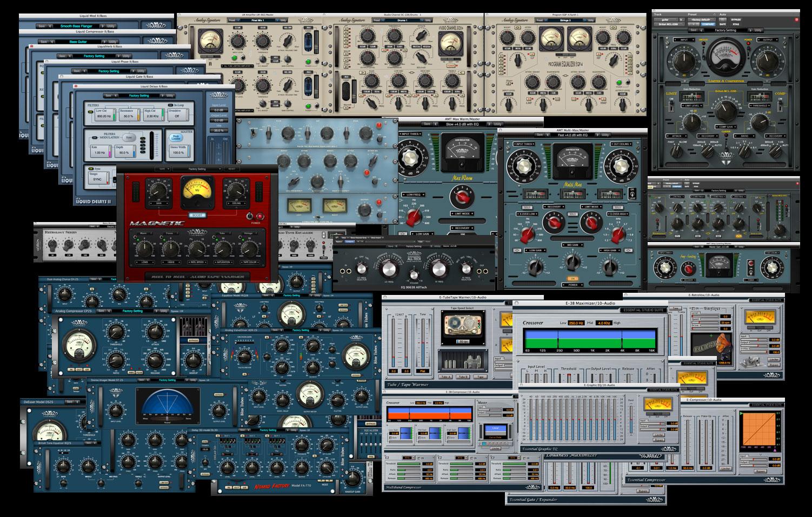Click the Magnetic VU meter display
812x517 pixels.
click(x=197, y=193)
